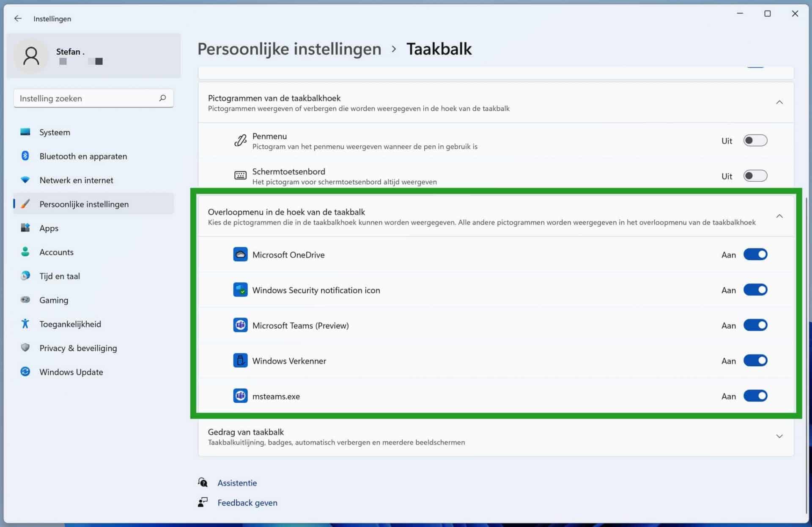
Task: Disable the Microsoft OneDrive taskbar icon toggle
Action: (x=755, y=254)
